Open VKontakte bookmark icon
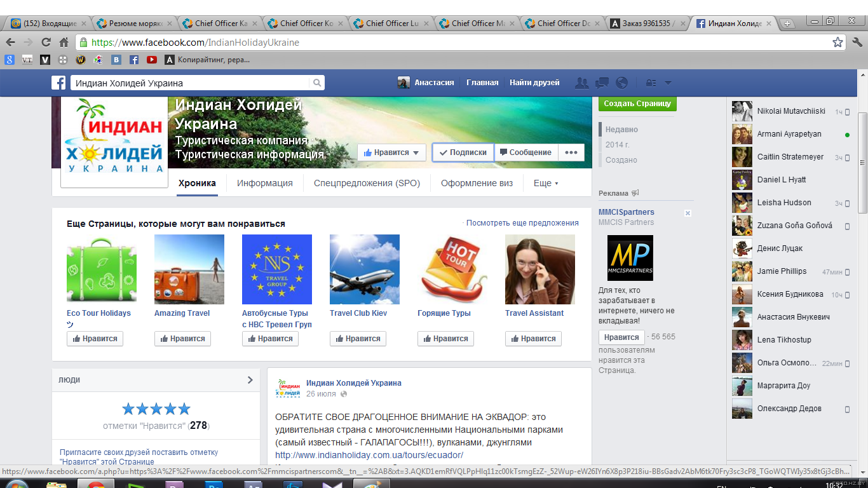This screenshot has width=868, height=488. (x=116, y=60)
